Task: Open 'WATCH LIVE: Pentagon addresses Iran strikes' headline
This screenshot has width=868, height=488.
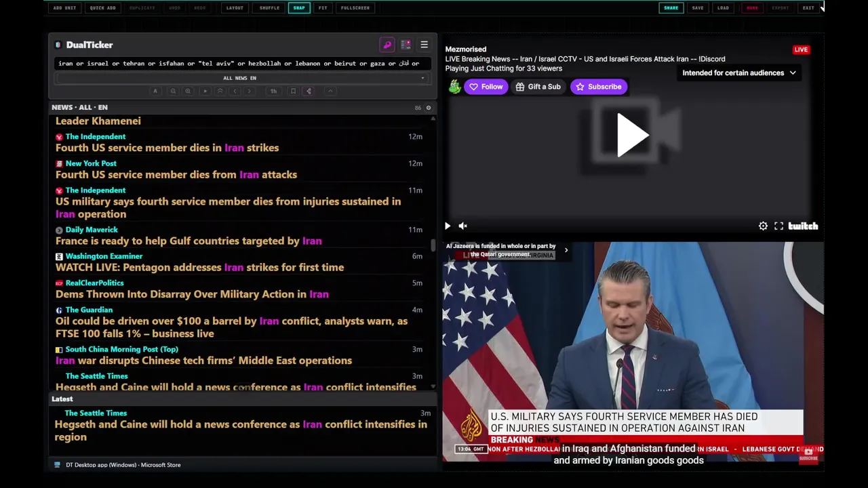Action: 199,268
